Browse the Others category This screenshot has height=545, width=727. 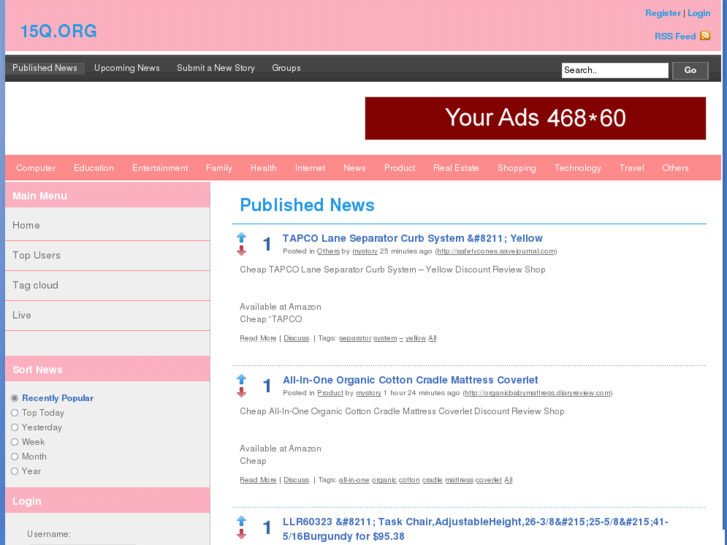675,168
